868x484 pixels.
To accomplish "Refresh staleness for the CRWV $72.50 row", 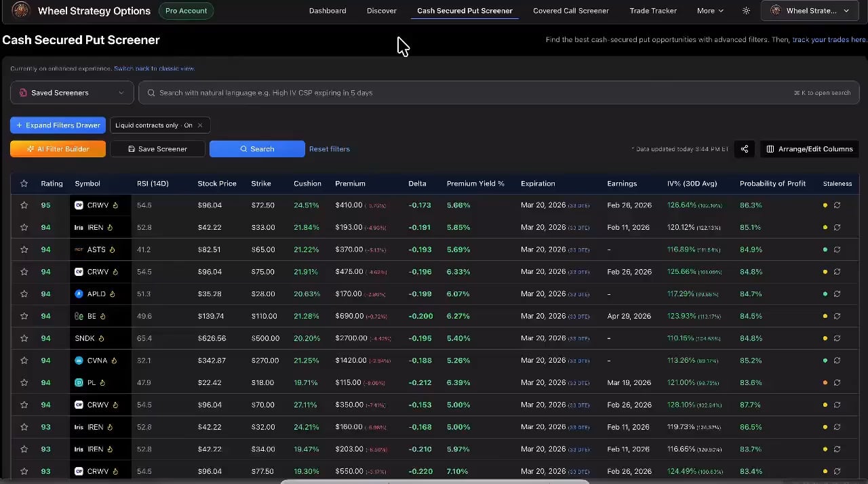I will click(837, 205).
